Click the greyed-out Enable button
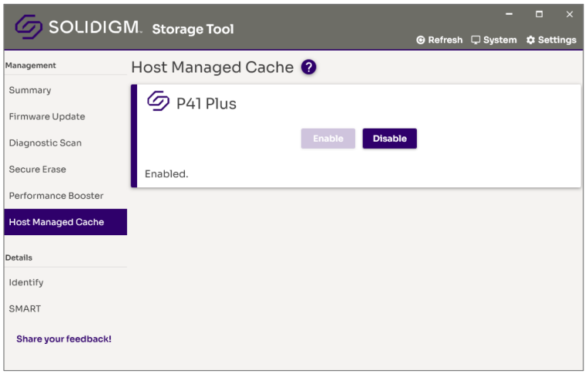 (x=328, y=139)
